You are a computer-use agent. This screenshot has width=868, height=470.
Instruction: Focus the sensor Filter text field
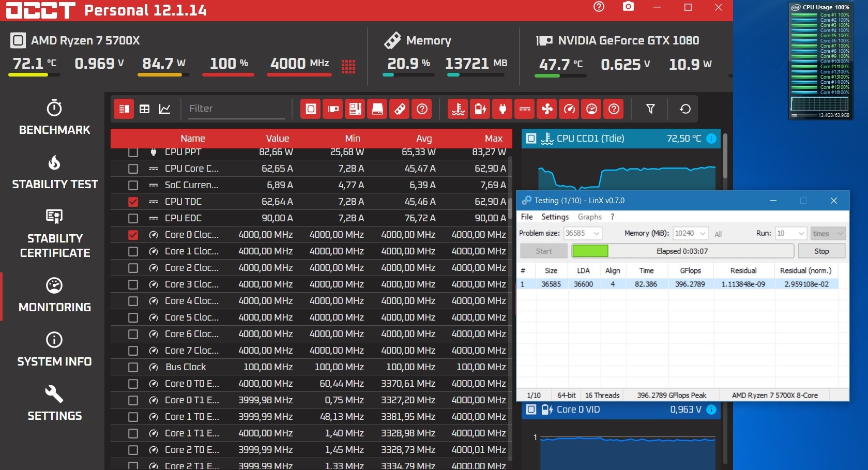point(237,109)
